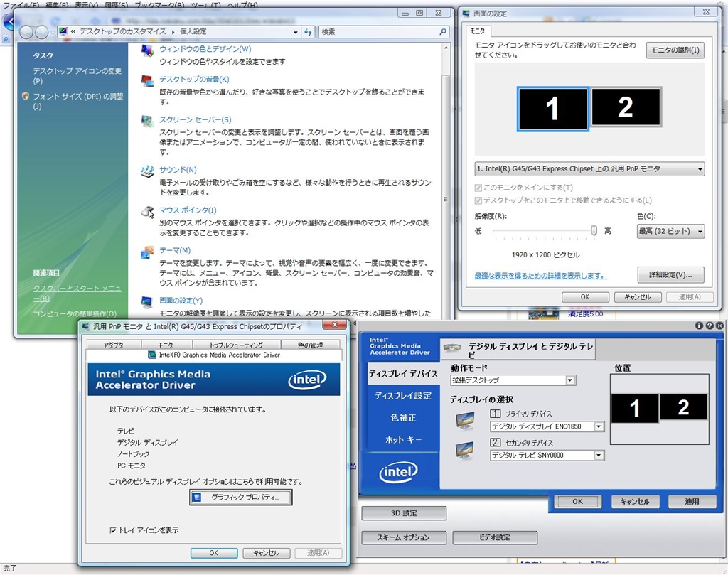Open ホット キー in the Intel sidebar
728x575 pixels.
pos(403,439)
